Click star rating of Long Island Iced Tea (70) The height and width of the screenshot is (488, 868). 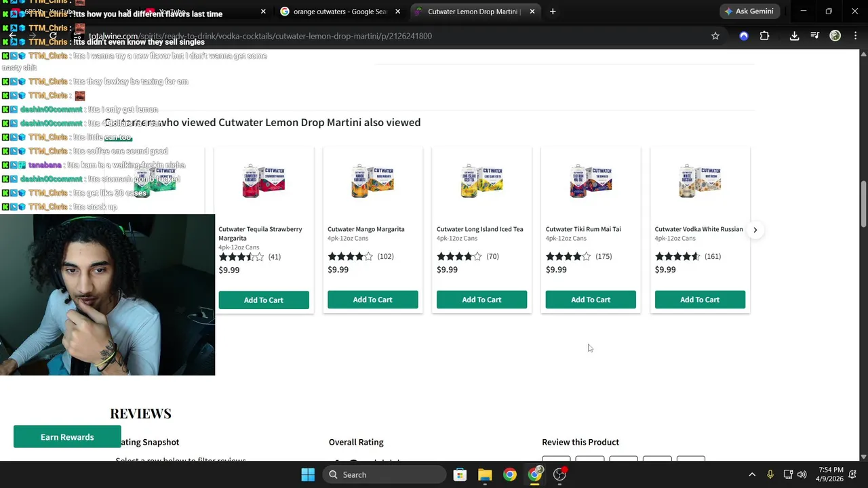click(459, 256)
